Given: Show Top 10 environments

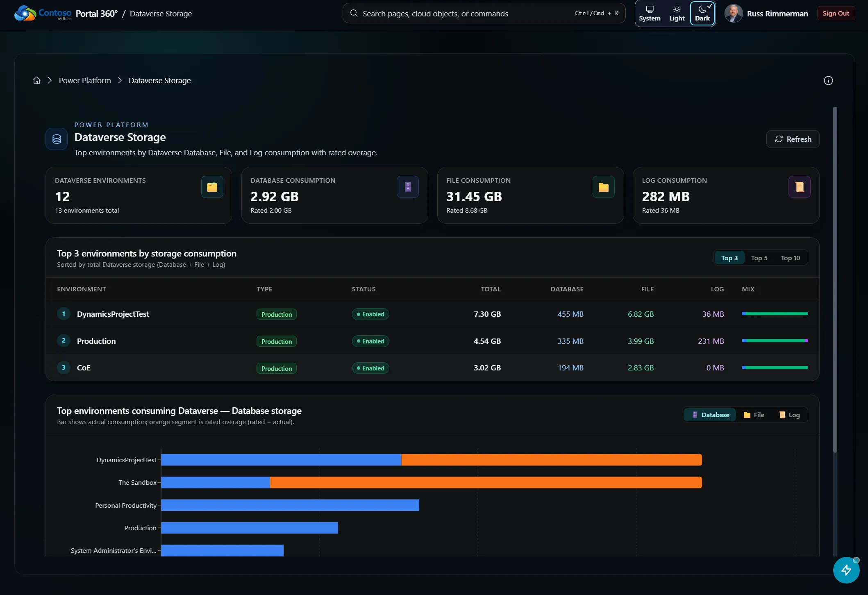Looking at the screenshot, I should point(790,258).
